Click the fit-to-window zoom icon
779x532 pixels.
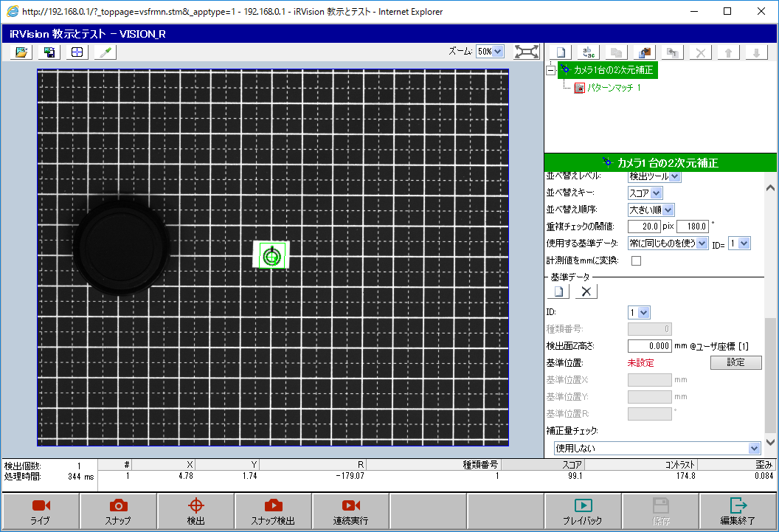pos(526,52)
